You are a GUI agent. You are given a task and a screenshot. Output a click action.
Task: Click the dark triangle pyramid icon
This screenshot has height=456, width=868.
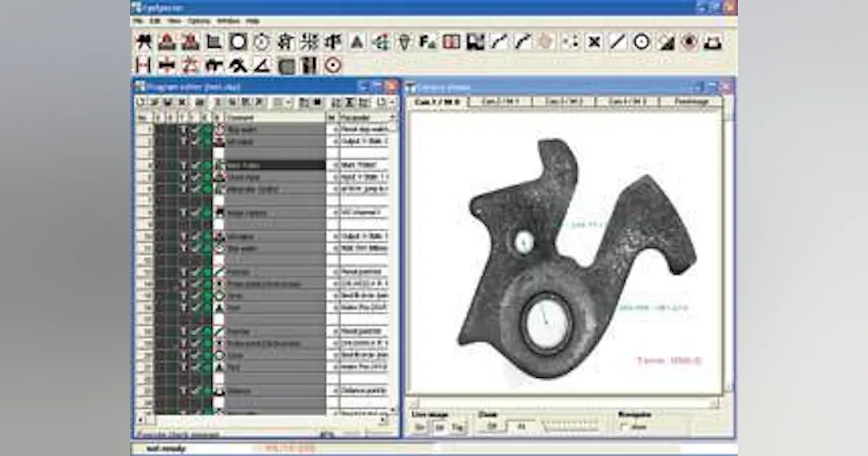click(357, 42)
